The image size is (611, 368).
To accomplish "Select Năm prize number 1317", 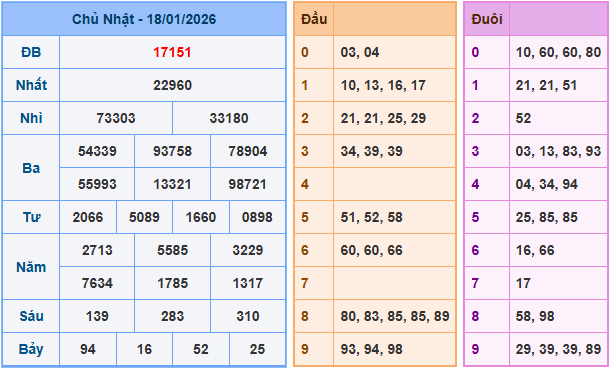I will pyautogui.click(x=248, y=283).
